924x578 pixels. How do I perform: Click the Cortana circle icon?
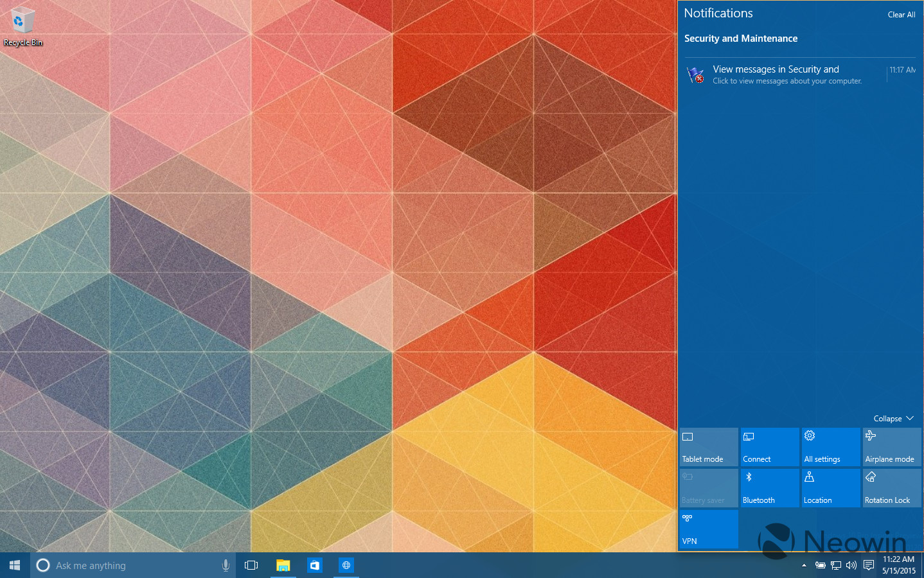[x=43, y=565]
